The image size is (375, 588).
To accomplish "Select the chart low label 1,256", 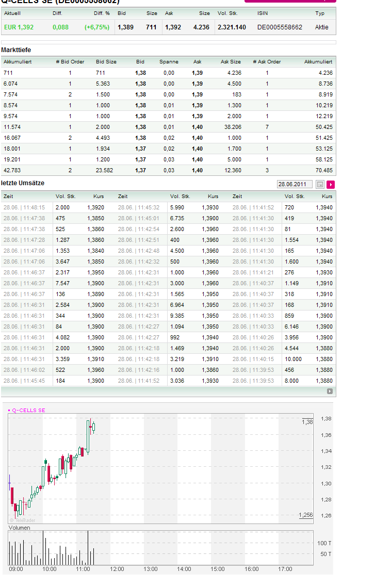I will point(306,515).
